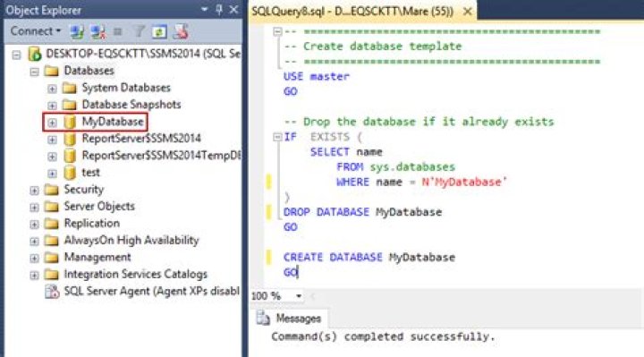
Task: Expand Integration Services Catalogs folder
Action: click(x=34, y=276)
